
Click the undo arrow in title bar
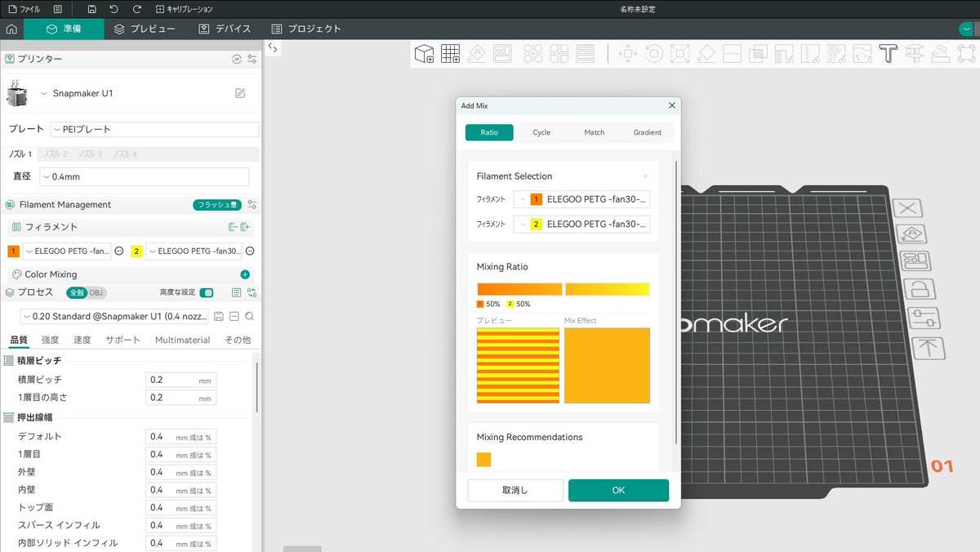(x=114, y=9)
